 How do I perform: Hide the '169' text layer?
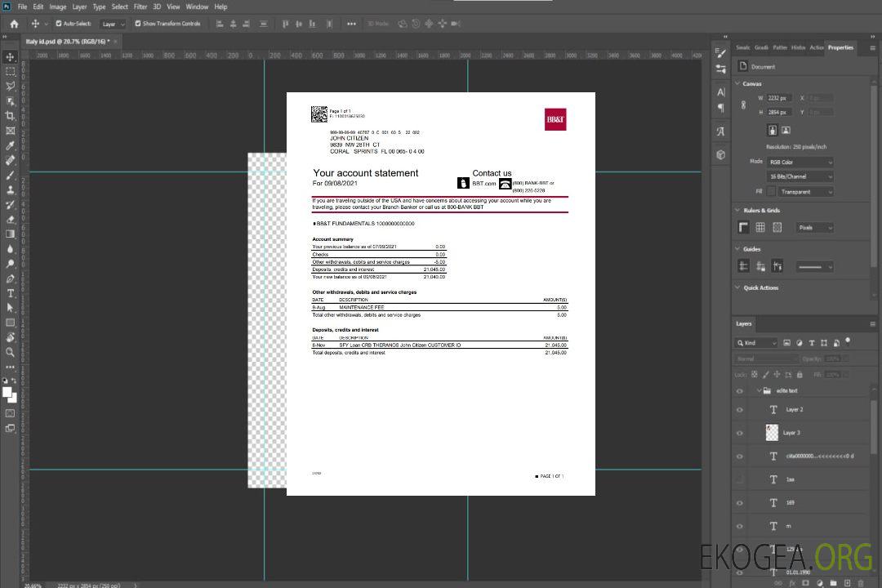(740, 503)
